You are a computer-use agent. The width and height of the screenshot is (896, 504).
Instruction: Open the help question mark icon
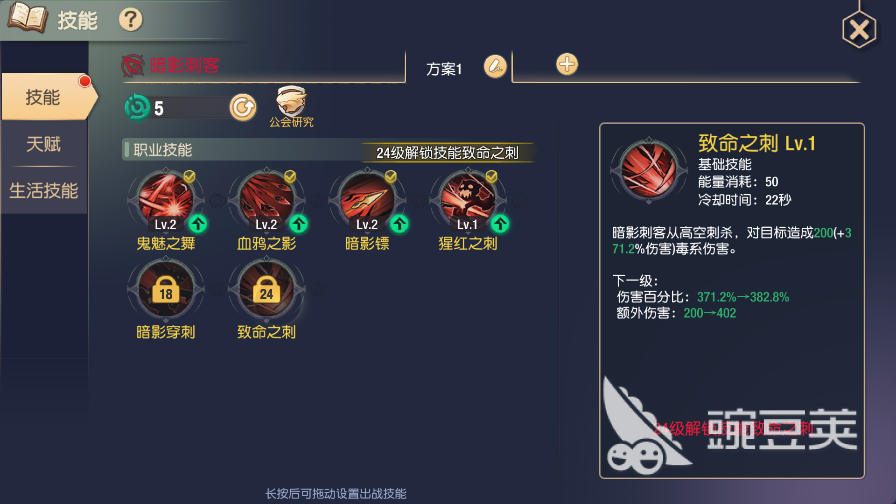(x=130, y=20)
